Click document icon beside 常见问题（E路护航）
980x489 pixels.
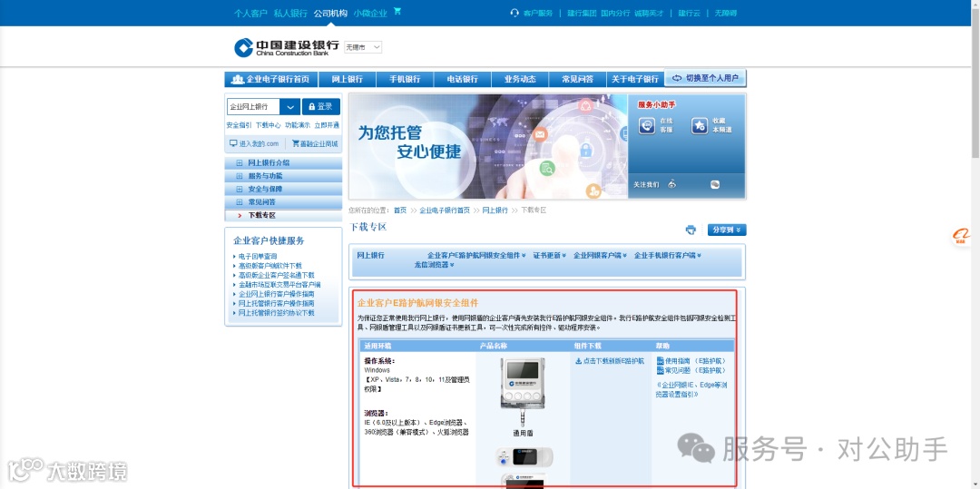661,370
